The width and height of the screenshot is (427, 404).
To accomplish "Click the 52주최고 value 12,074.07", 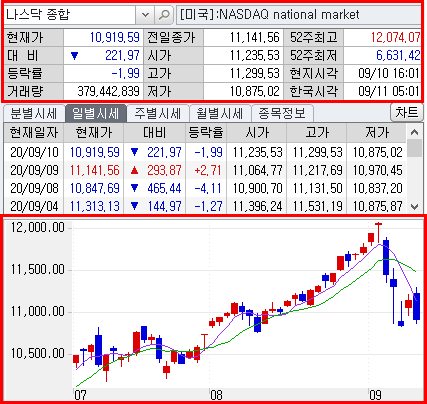I will pyautogui.click(x=396, y=37).
